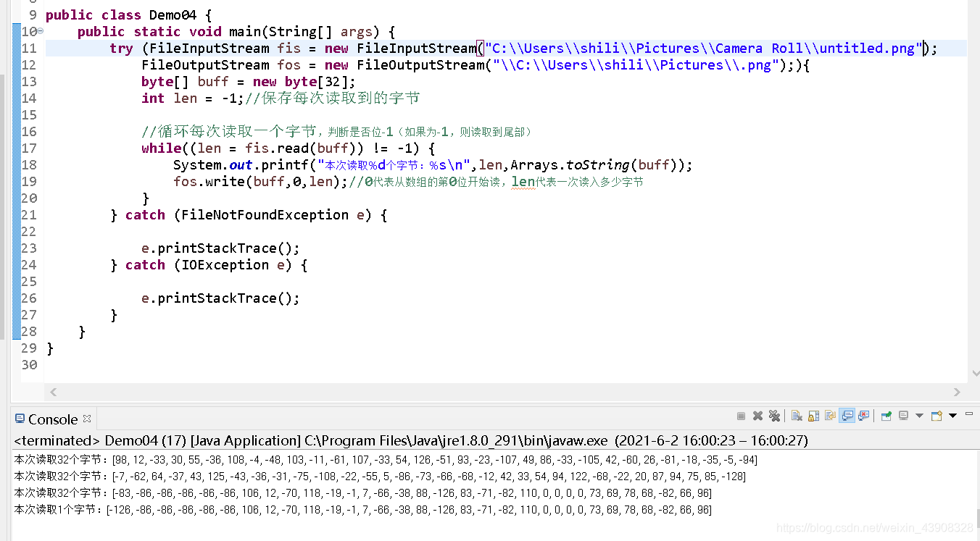Click the editor horizontal scrollbar right arrow
980x541 pixels.
coord(958,392)
